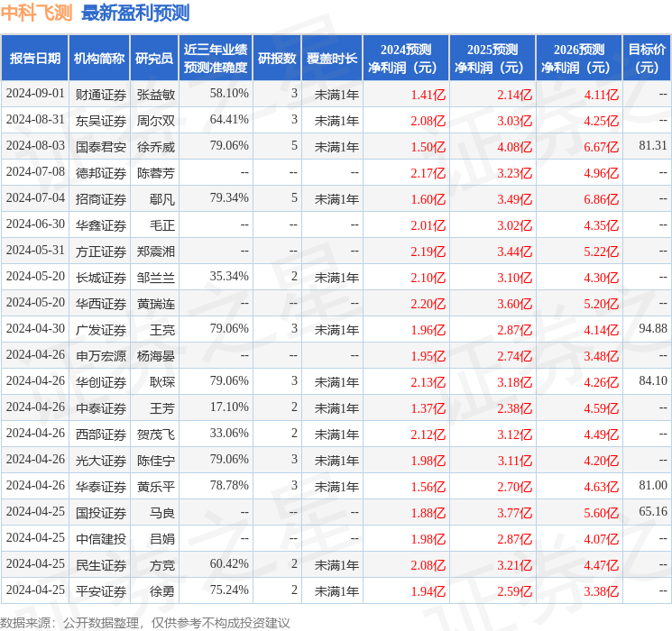Click the 研报数 column header
Screen dimensions: 672x631
pyautogui.click(x=277, y=59)
